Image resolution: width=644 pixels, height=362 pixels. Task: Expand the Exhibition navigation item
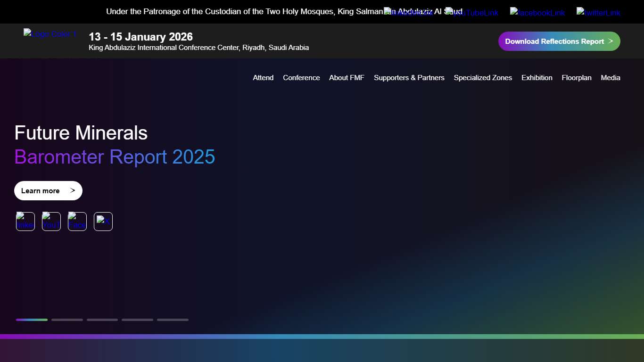tap(537, 78)
